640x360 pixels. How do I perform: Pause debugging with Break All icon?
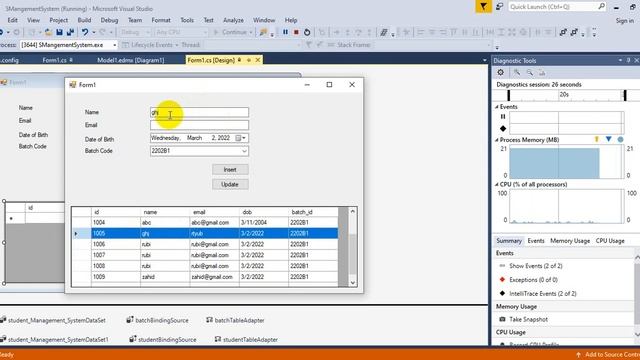285,32
